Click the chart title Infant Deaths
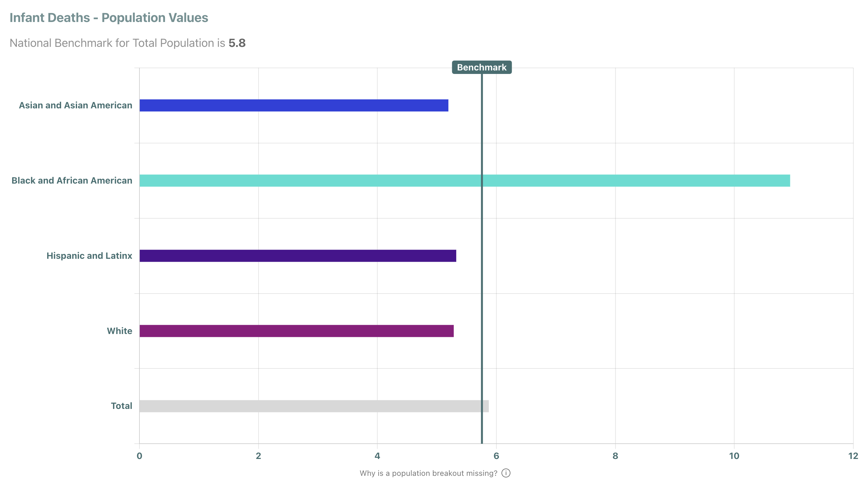The image size is (868, 487). click(x=109, y=18)
